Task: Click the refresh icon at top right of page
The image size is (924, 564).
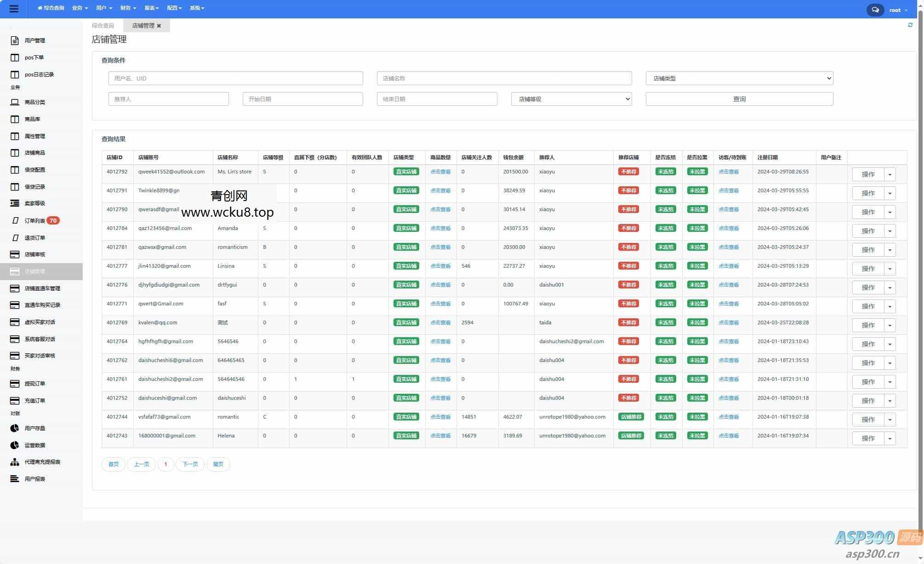Action: [x=910, y=25]
